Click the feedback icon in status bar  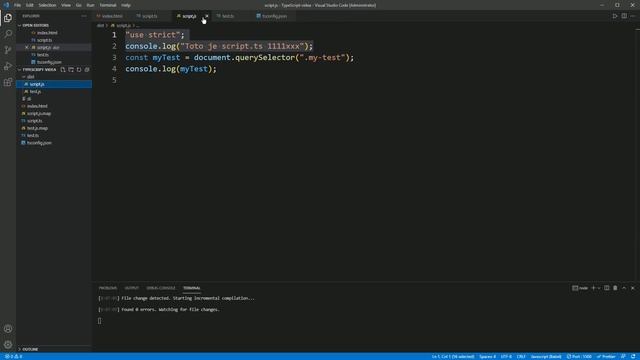coord(623,356)
